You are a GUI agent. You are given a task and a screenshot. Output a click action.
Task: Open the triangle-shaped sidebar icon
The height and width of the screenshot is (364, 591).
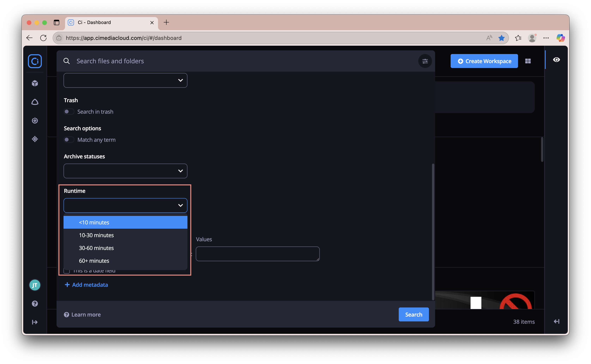[x=35, y=102]
